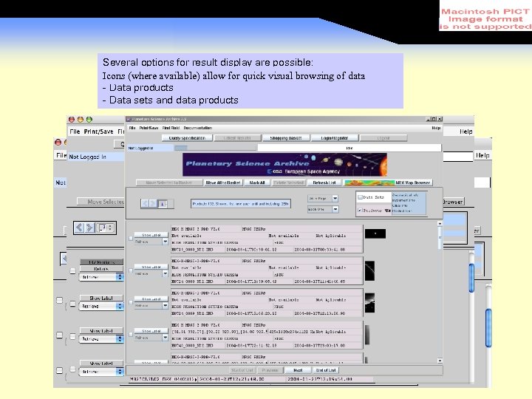Image resolution: width=532 pixels, height=399 pixels.
Task: Click the Login/Register button
Action: [x=334, y=138]
